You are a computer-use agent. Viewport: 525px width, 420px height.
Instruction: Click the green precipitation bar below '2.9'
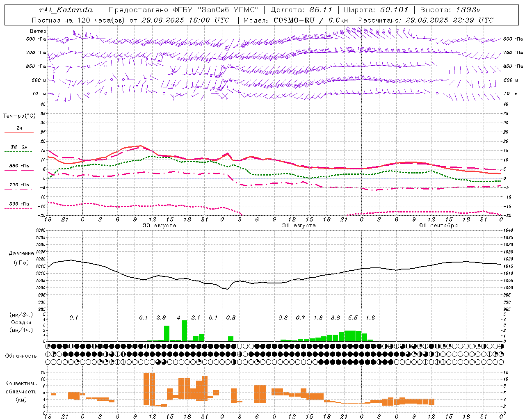pos(167,333)
